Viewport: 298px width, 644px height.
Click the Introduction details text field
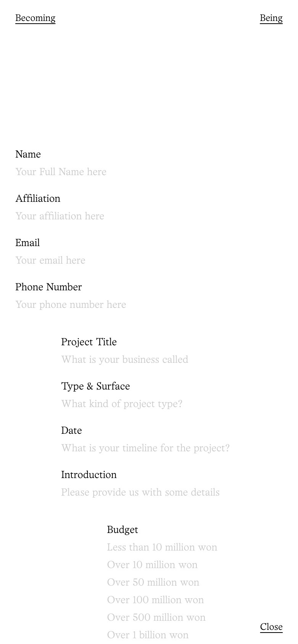coord(140,493)
